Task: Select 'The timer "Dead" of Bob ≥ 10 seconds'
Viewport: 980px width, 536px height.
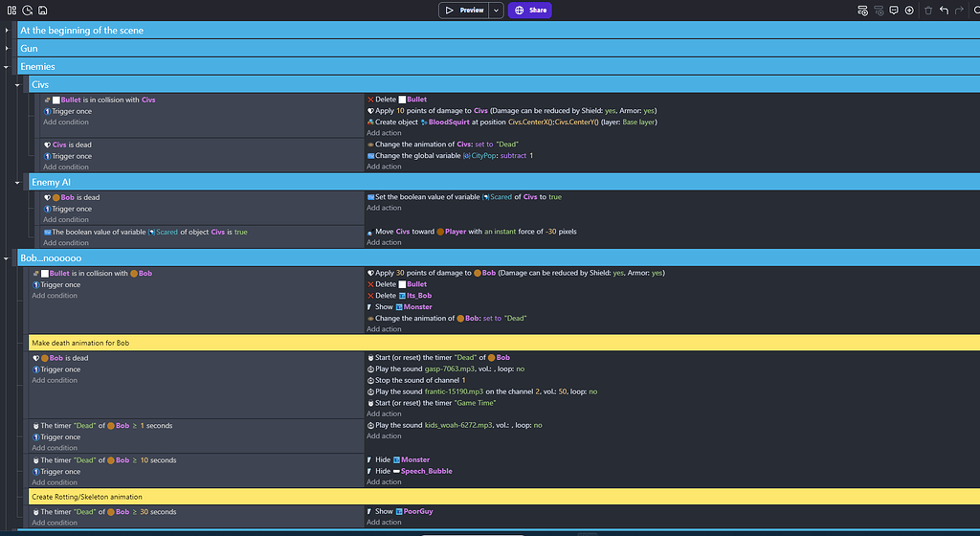Action: (104, 460)
